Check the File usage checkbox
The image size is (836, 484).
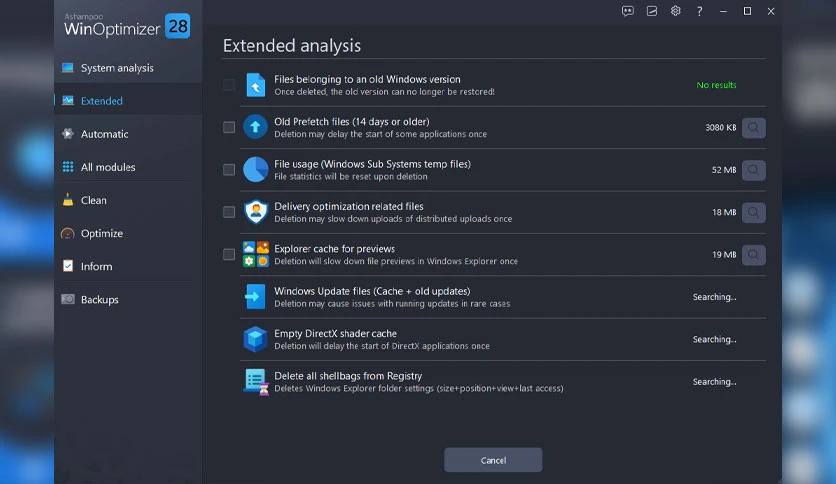[229, 170]
